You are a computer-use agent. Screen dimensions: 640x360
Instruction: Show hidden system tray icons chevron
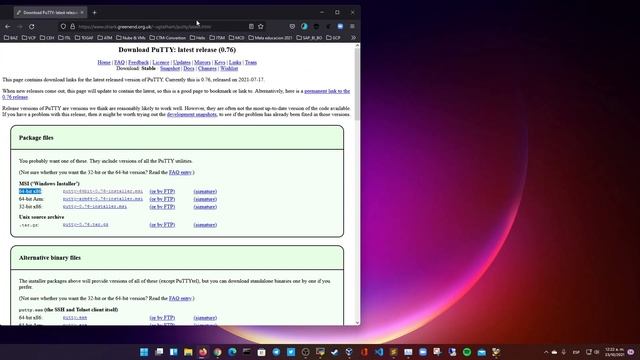point(546,352)
